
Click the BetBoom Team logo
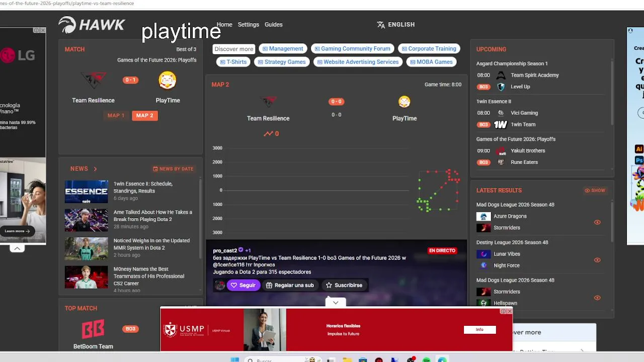coord(93,329)
